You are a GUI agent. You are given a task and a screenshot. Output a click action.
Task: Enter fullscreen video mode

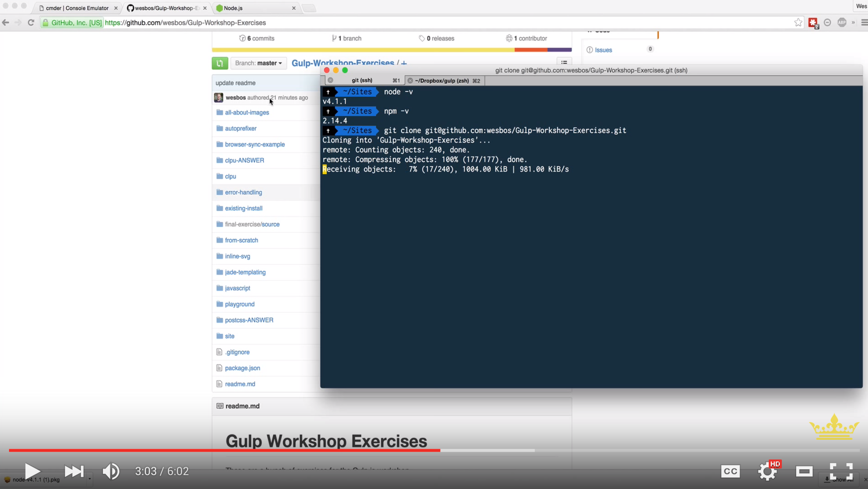tap(841, 471)
